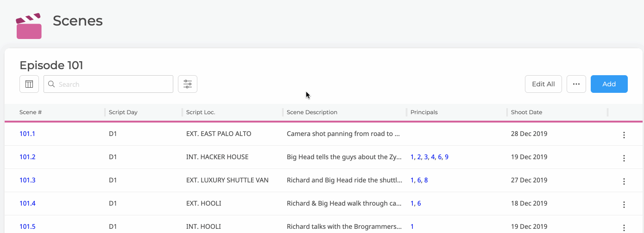The width and height of the screenshot is (644, 233).
Task: Sort by Script Day column header
Action: pos(123,112)
